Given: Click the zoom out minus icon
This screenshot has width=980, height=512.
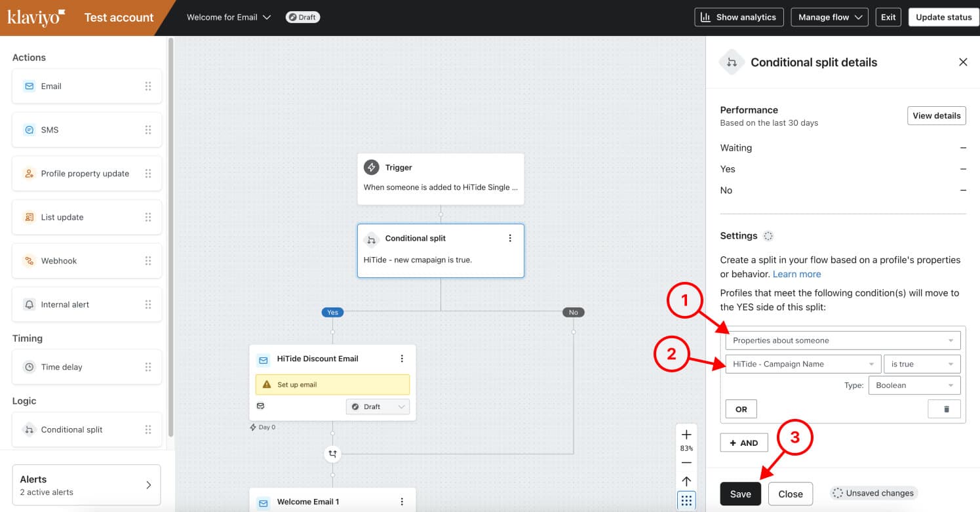Looking at the screenshot, I should tap(686, 463).
